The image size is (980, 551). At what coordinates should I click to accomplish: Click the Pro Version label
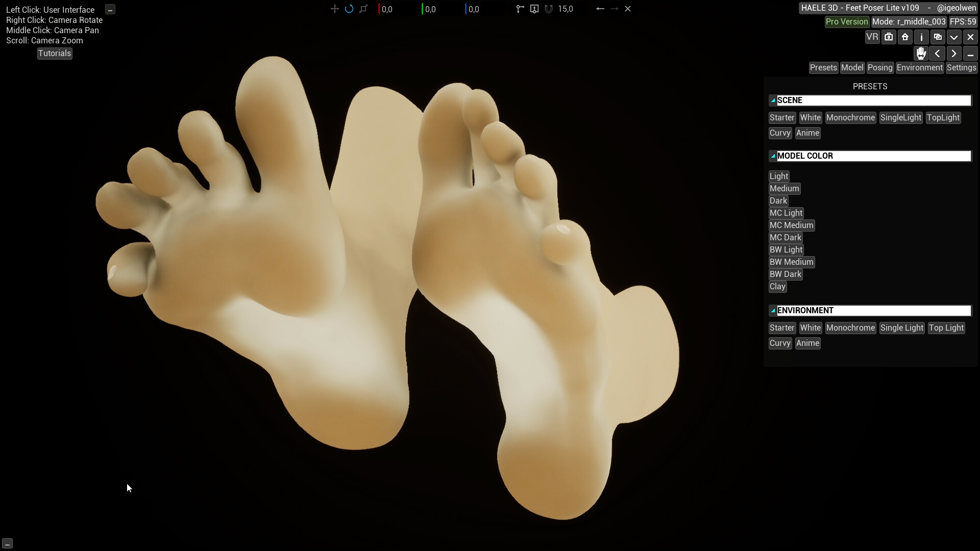(847, 22)
